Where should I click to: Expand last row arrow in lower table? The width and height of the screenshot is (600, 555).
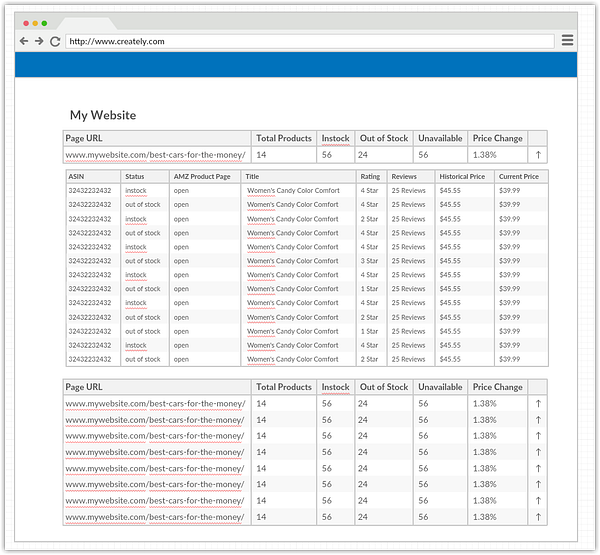538,517
